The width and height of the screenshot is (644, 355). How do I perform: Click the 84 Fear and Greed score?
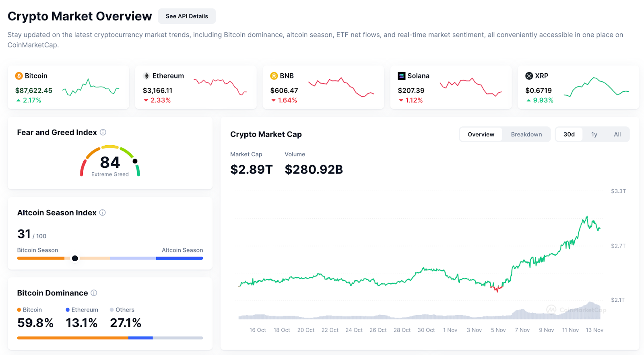tap(110, 162)
